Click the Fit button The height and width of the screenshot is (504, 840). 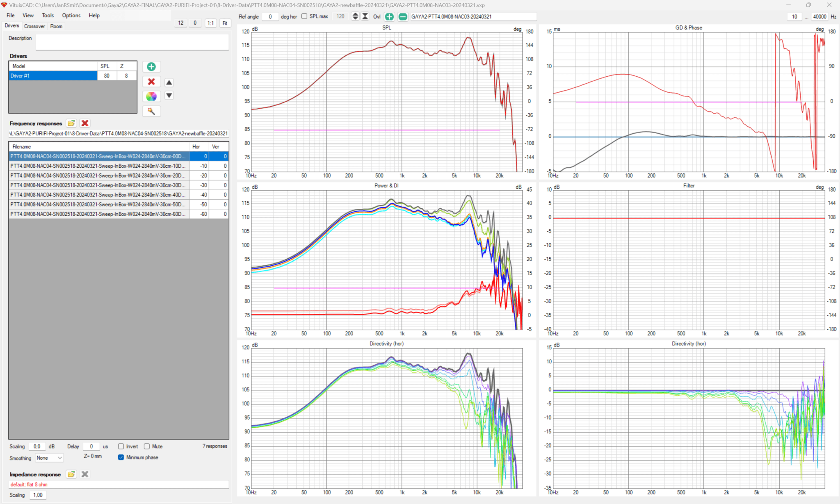(x=225, y=23)
